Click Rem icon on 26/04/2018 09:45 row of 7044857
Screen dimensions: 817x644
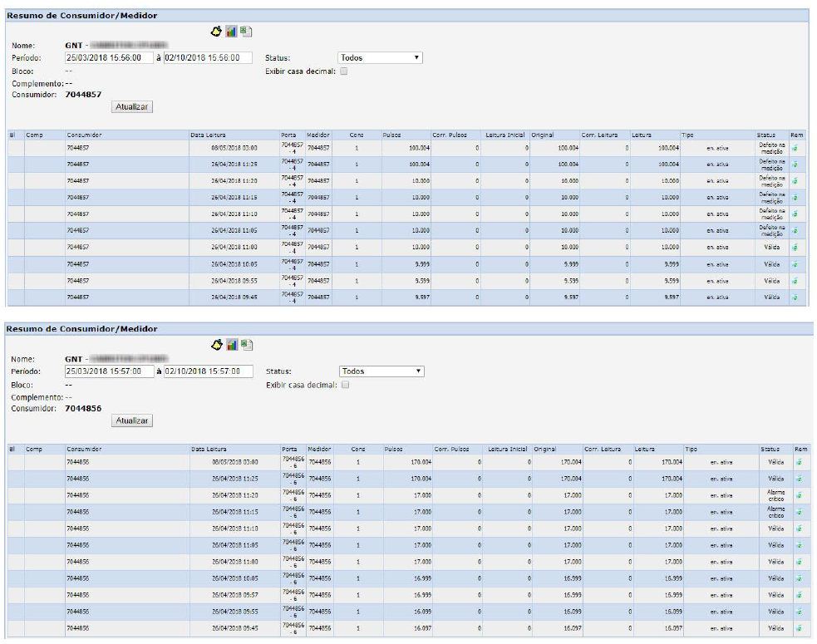click(x=795, y=297)
